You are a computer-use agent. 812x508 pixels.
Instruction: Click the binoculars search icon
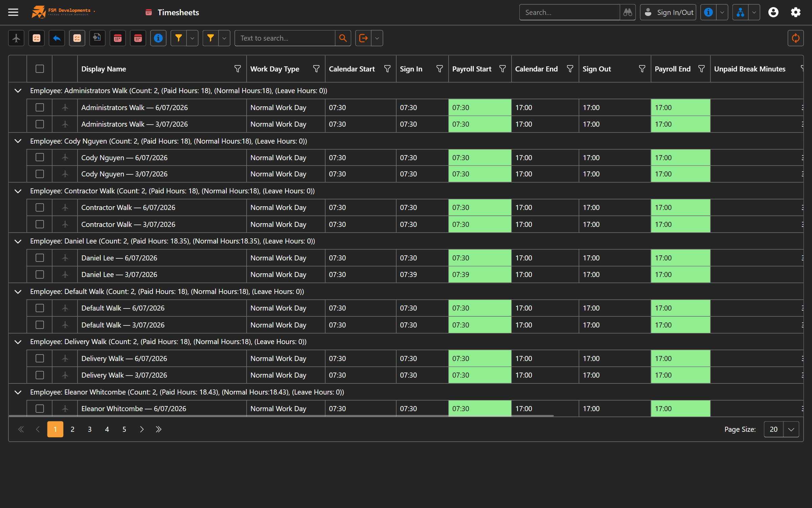[x=628, y=13]
